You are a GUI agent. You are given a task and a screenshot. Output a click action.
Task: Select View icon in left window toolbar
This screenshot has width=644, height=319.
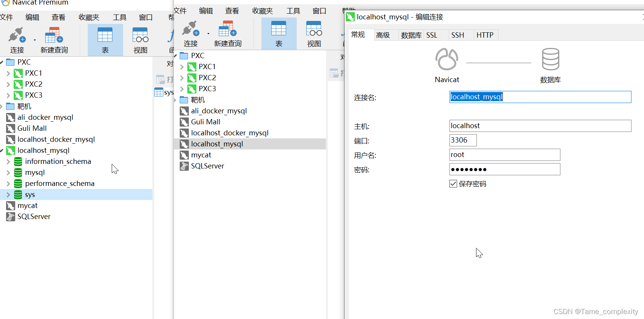[140, 40]
